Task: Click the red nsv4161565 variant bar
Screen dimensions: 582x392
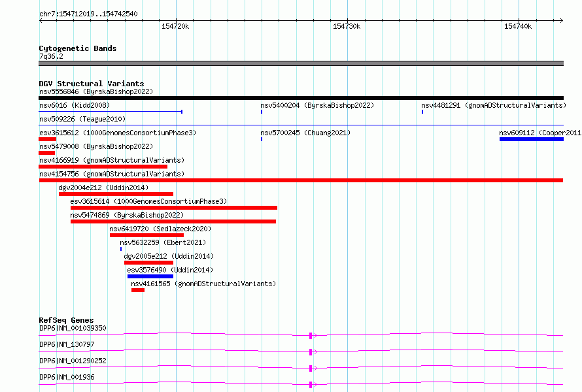Action: pos(138,290)
